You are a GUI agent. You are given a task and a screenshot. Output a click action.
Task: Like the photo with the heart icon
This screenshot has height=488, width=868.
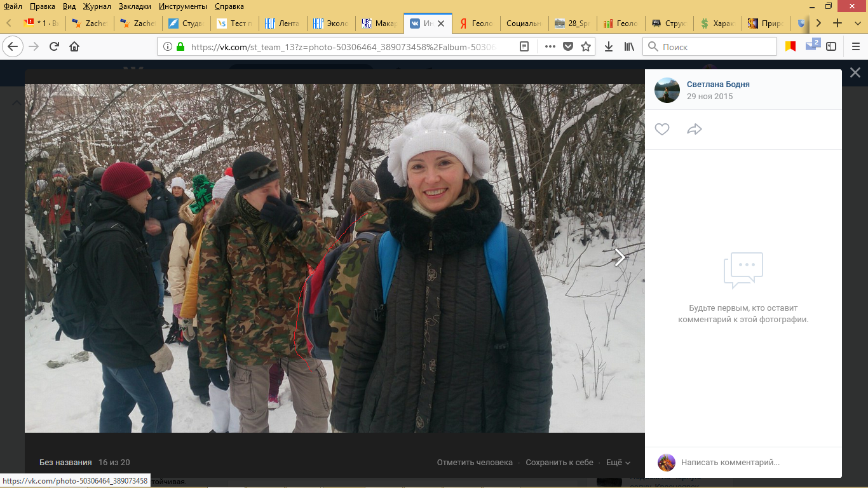coord(662,130)
